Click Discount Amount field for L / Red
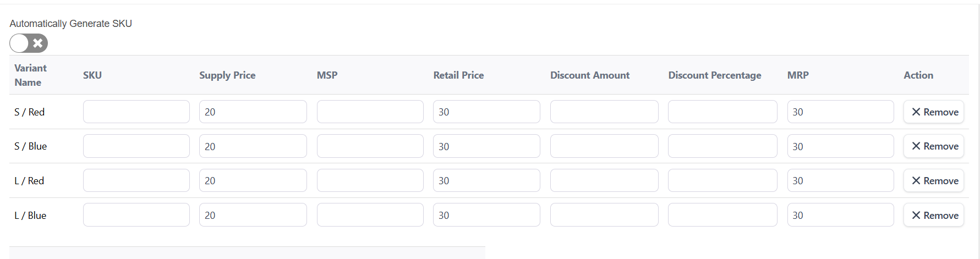The height and width of the screenshot is (259, 980). pos(604,180)
